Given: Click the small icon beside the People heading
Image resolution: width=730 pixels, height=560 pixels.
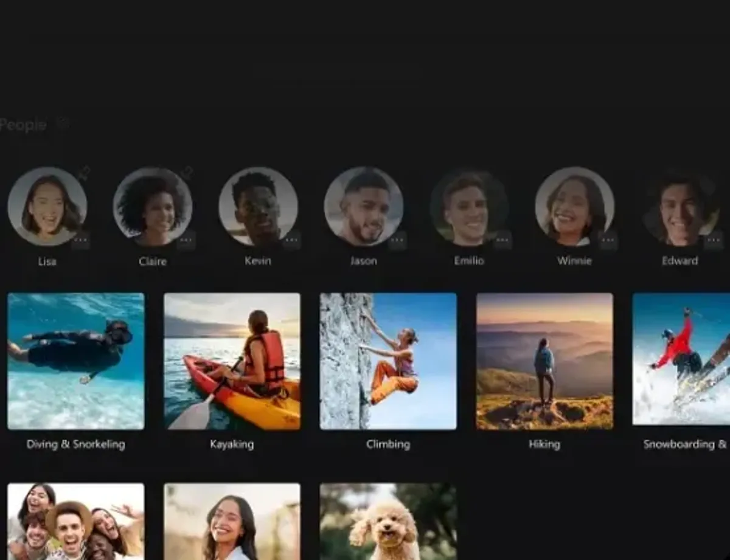Looking at the screenshot, I should point(62,125).
